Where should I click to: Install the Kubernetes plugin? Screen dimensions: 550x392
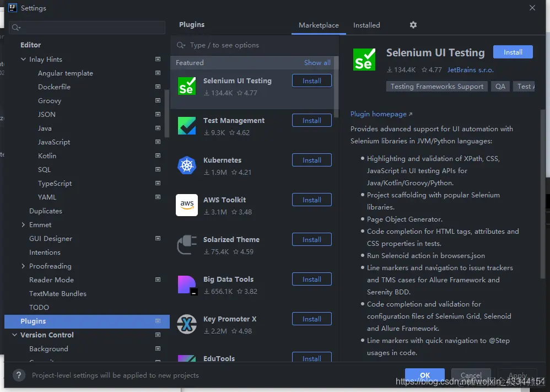click(311, 160)
